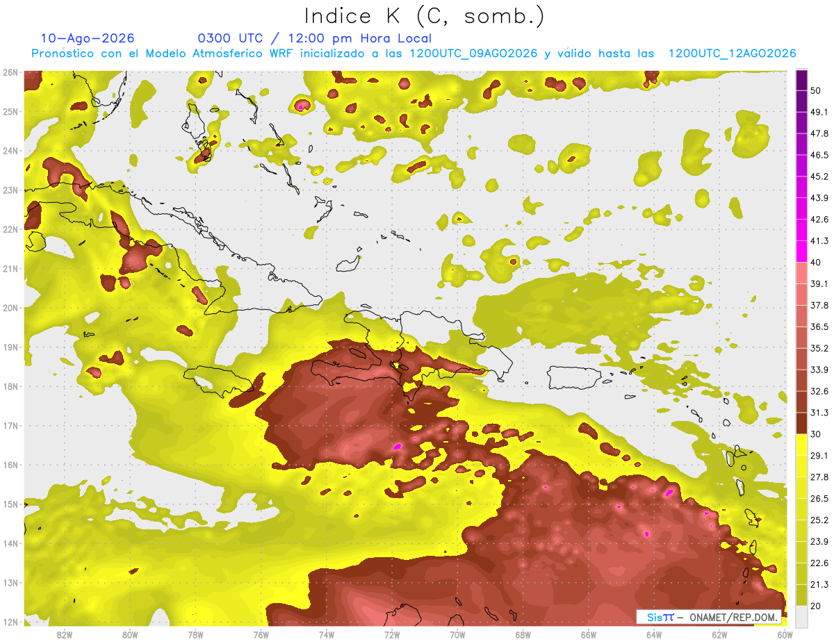
Task: Click the latitude label '15N'
Action: click(x=10, y=504)
